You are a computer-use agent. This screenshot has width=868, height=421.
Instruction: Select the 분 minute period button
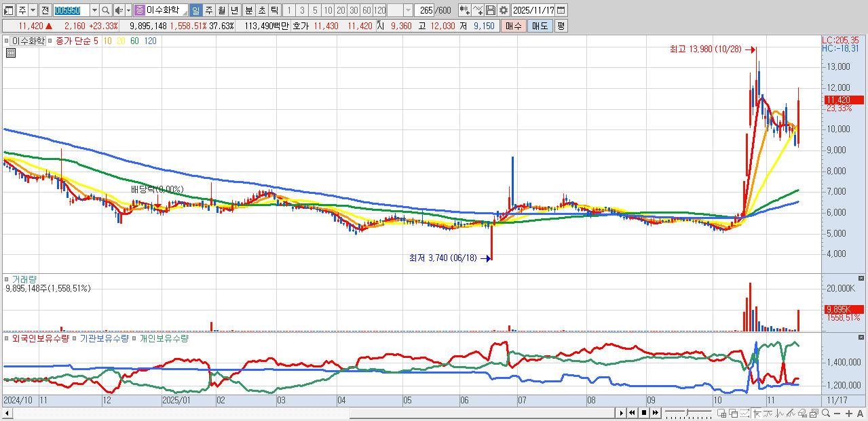pyautogui.click(x=248, y=10)
